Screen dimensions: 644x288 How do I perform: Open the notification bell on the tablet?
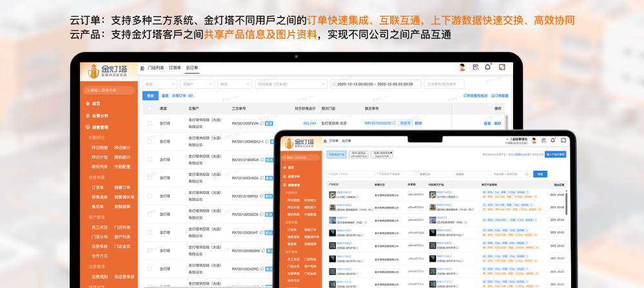click(x=553, y=140)
